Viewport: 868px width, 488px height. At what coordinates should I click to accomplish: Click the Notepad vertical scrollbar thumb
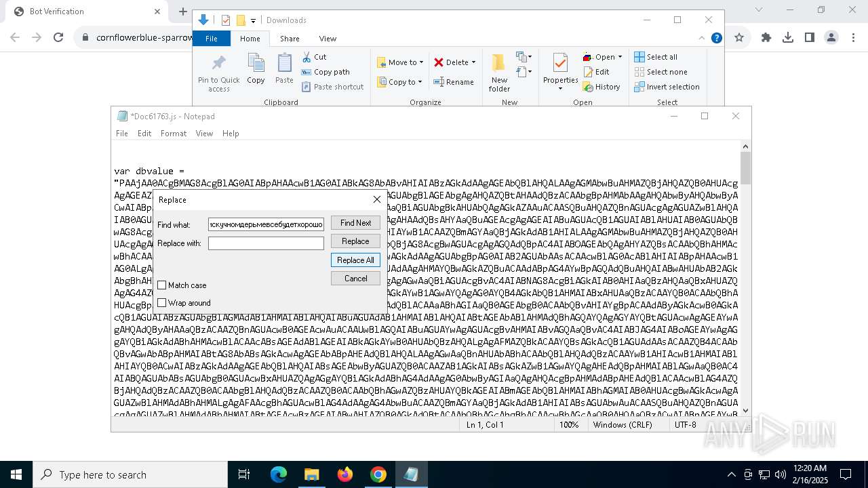point(745,168)
